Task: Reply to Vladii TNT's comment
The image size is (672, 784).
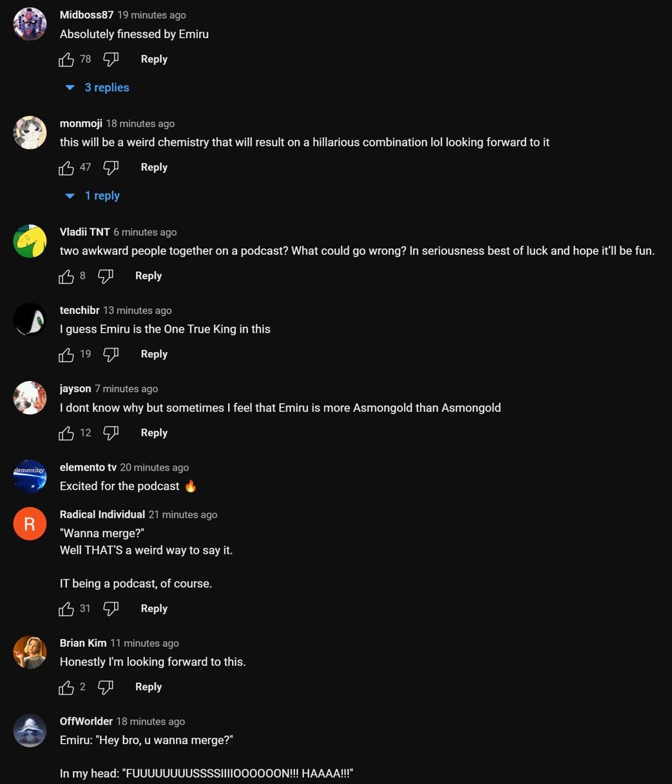Action: [148, 276]
